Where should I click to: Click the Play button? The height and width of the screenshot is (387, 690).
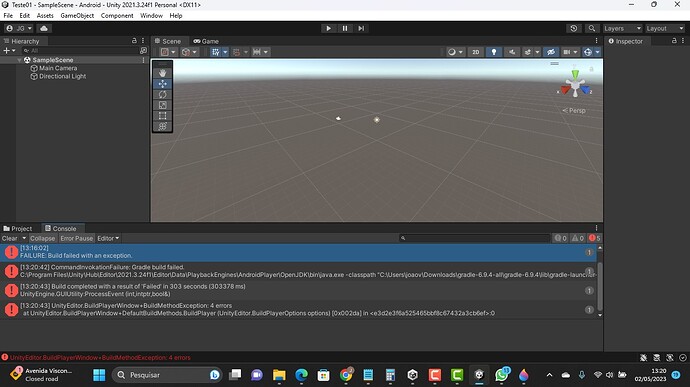pyautogui.click(x=328, y=28)
